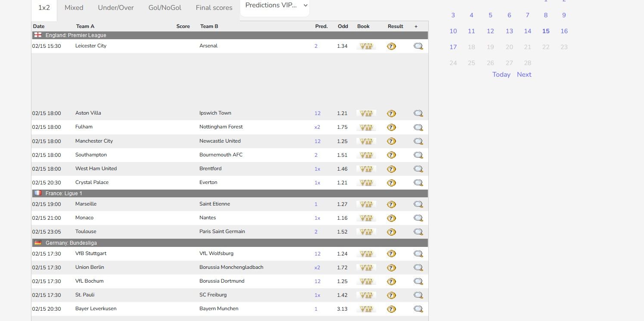Select day 15 in the calendar

(546, 31)
